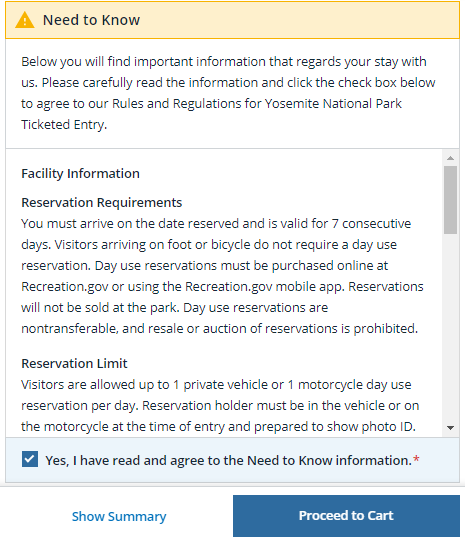
Task: Click the 'prepared to show photo ID' sentence
Action: [x=335, y=426]
